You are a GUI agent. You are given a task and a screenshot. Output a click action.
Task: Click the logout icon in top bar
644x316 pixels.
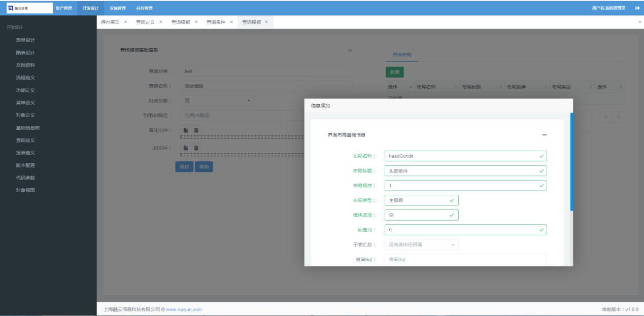[x=637, y=8]
